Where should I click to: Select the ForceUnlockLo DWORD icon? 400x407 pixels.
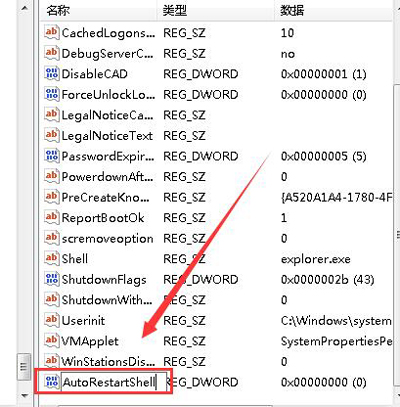[52, 94]
